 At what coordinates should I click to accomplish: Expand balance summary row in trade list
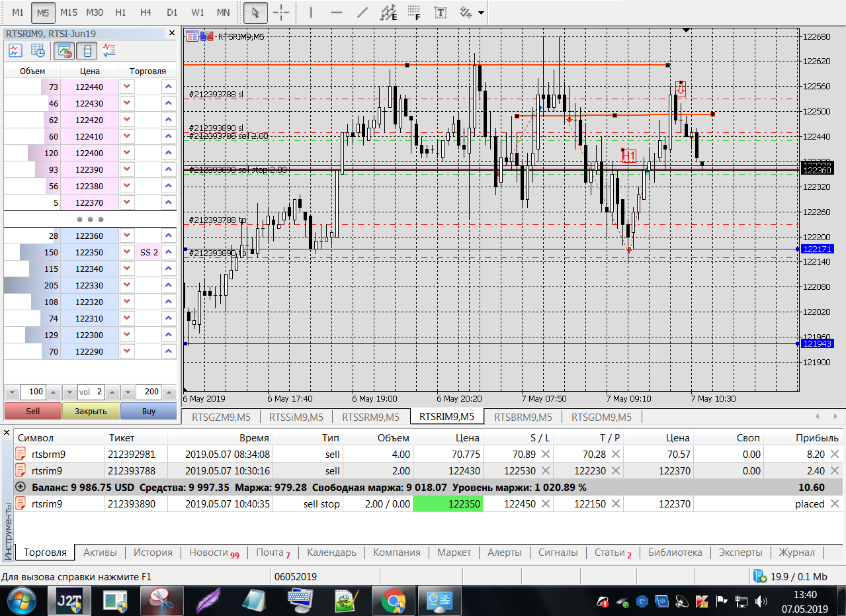pyautogui.click(x=21, y=487)
